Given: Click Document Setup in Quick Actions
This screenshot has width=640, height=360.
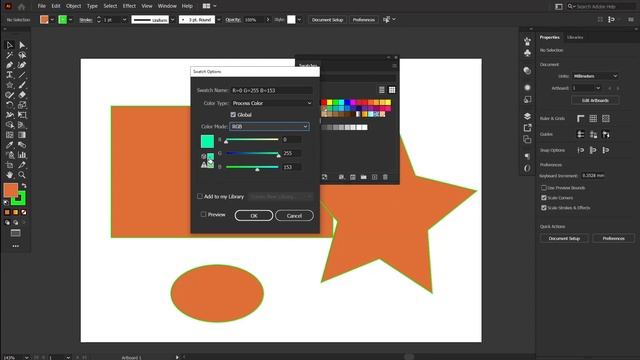Looking at the screenshot, I should (x=564, y=238).
